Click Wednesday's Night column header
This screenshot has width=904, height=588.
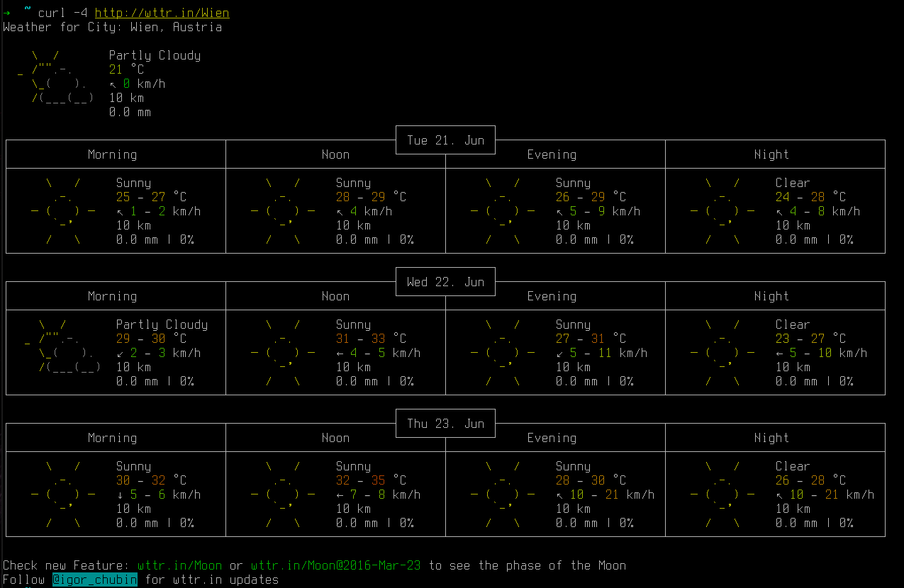[772, 296]
